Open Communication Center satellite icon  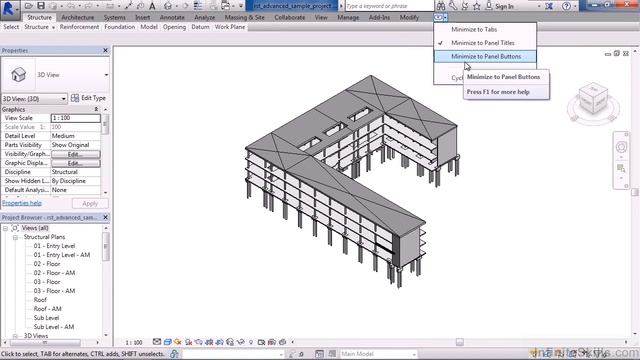(x=465, y=6)
